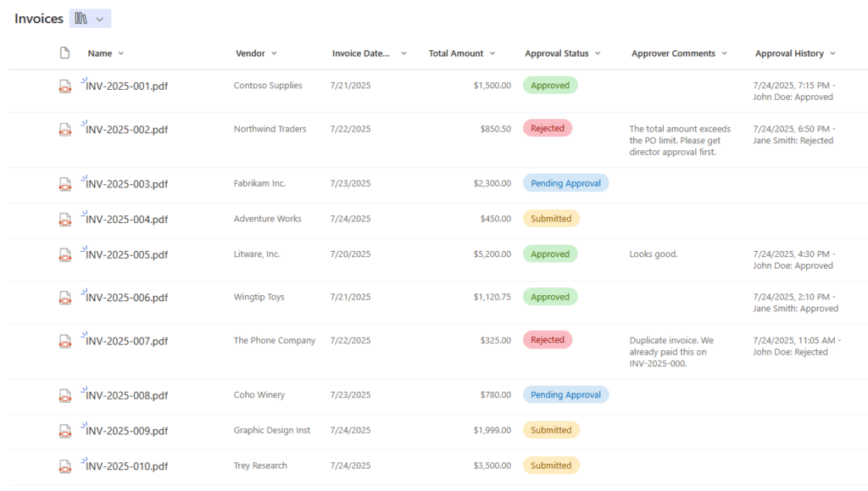Select the Adventure Works vendor cell
The height and width of the screenshot is (491, 868).
point(267,219)
